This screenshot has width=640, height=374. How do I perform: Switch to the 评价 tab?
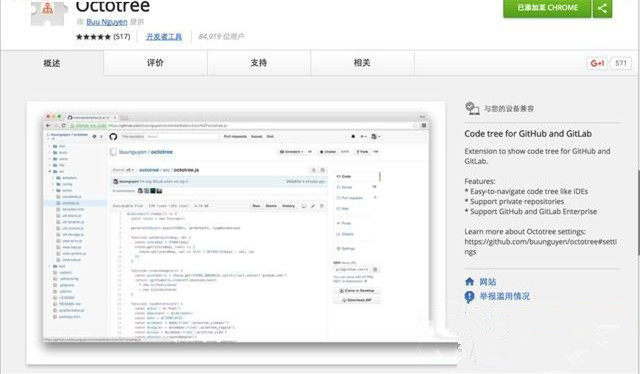click(x=155, y=63)
